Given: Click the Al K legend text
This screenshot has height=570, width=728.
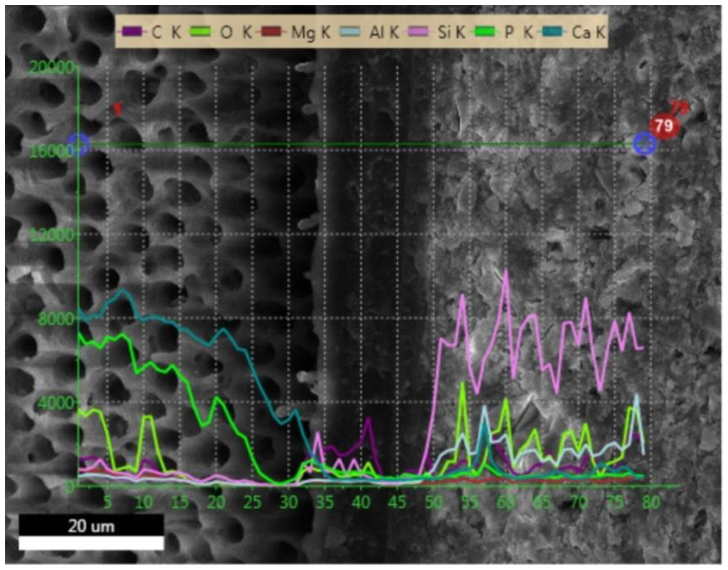Looking at the screenshot, I should point(384,33).
